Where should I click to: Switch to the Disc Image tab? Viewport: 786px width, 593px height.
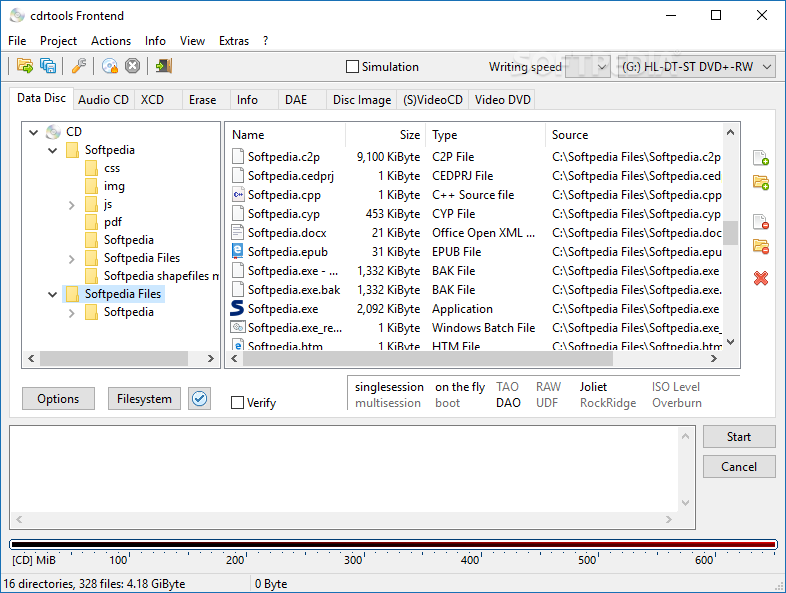(x=362, y=100)
